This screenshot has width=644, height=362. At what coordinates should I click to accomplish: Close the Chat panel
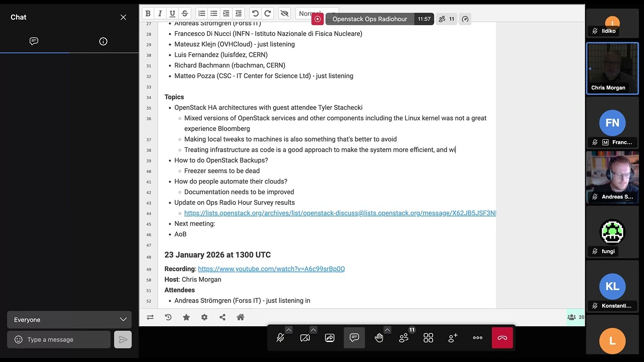[123, 17]
